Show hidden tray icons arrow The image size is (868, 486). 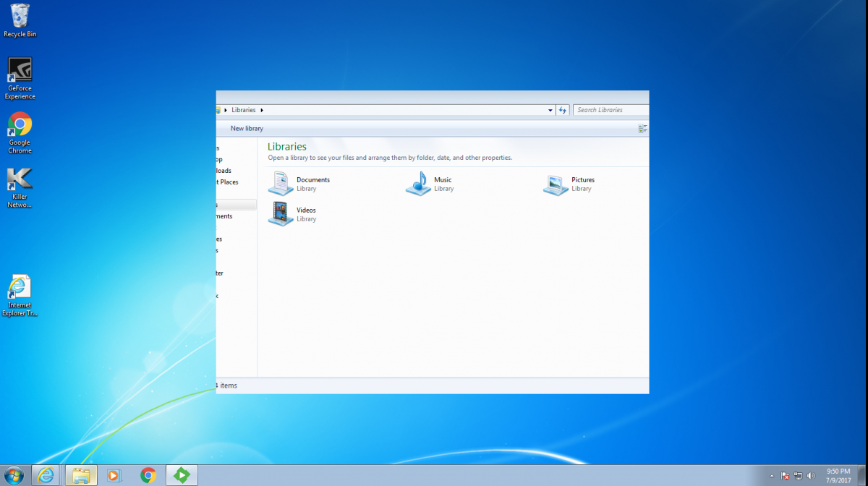coord(772,476)
